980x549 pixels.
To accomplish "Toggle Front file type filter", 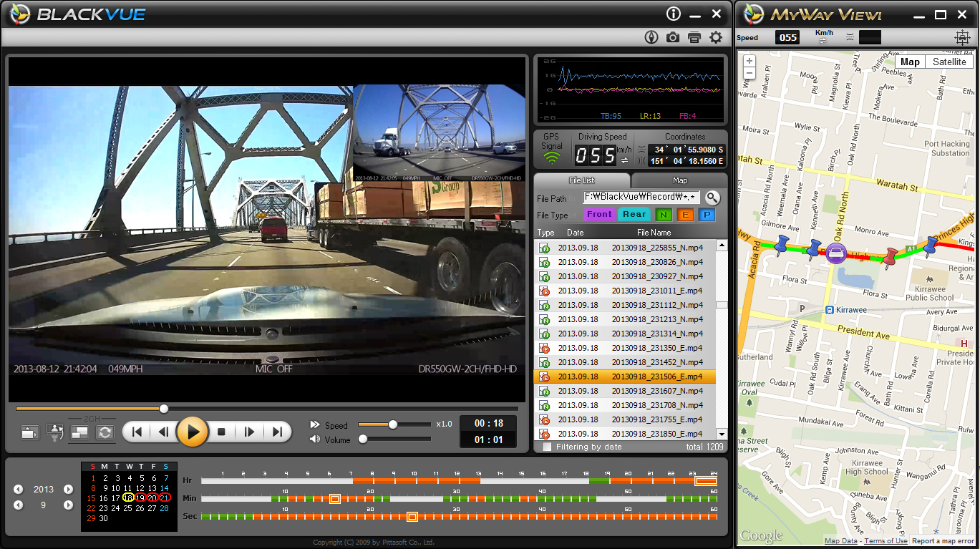I will [x=599, y=214].
